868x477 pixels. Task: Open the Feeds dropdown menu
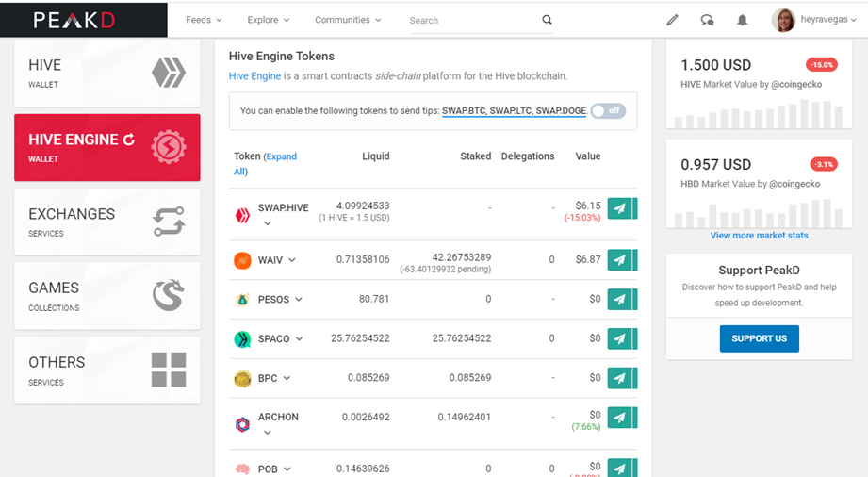coord(204,20)
